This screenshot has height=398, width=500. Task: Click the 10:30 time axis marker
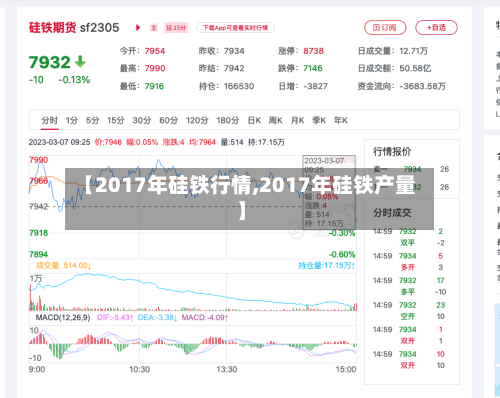[139, 369]
